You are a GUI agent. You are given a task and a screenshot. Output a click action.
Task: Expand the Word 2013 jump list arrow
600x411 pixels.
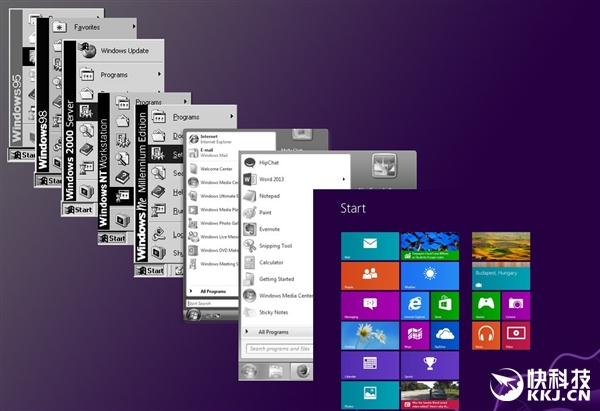(344, 179)
